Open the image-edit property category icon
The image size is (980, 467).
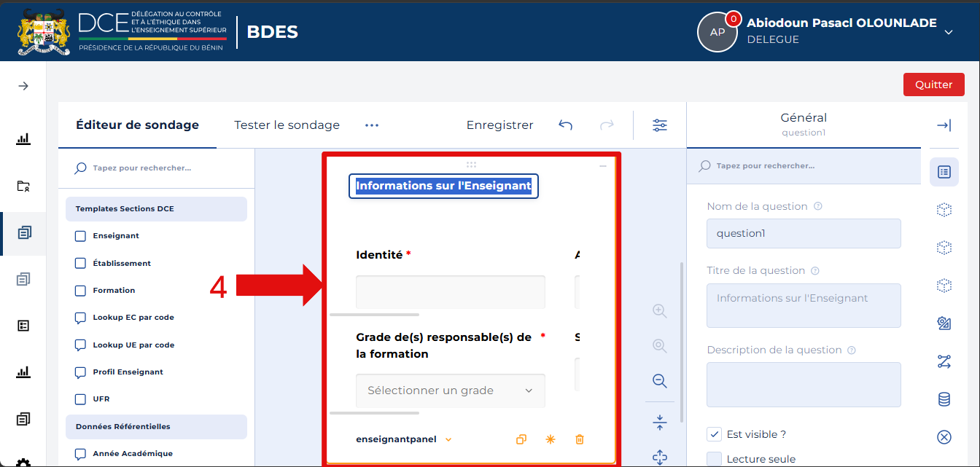click(944, 323)
